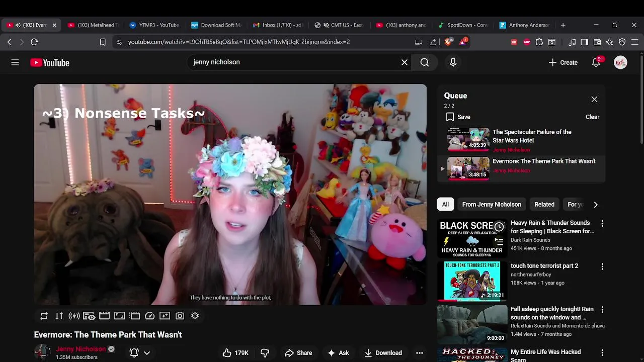Open options for touch tone terrorist part 2
644x362 pixels.
click(602, 266)
